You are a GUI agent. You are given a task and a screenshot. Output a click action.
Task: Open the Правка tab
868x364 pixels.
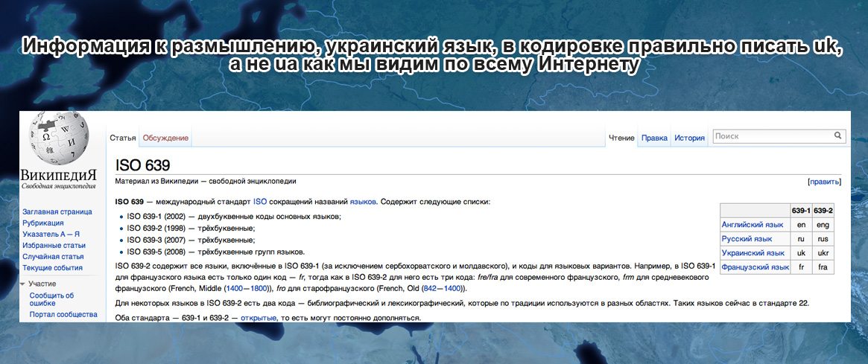(x=654, y=138)
